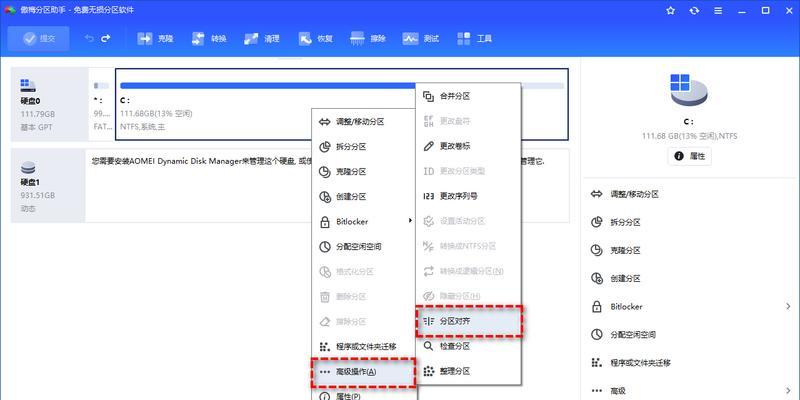800x400 pixels.
Task: Choose 克隆分区 in the context menu
Action: tap(363, 172)
